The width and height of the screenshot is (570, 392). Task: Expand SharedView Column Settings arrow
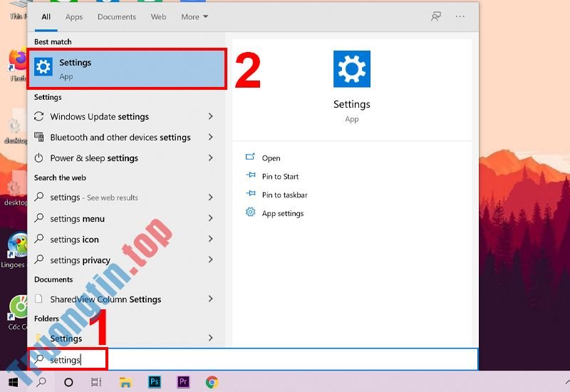[210, 299]
